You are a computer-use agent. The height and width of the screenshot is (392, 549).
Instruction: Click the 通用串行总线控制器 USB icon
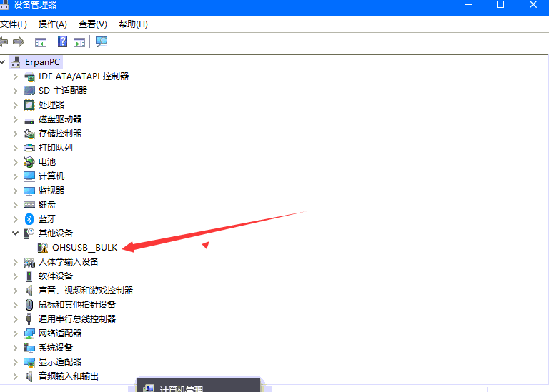29,319
